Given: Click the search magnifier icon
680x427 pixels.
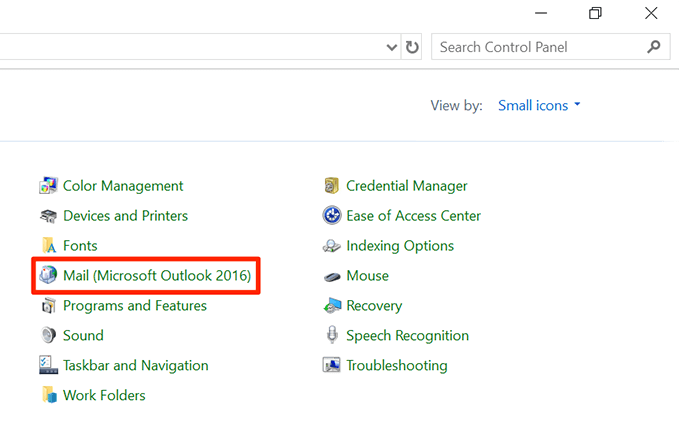Looking at the screenshot, I should [654, 46].
